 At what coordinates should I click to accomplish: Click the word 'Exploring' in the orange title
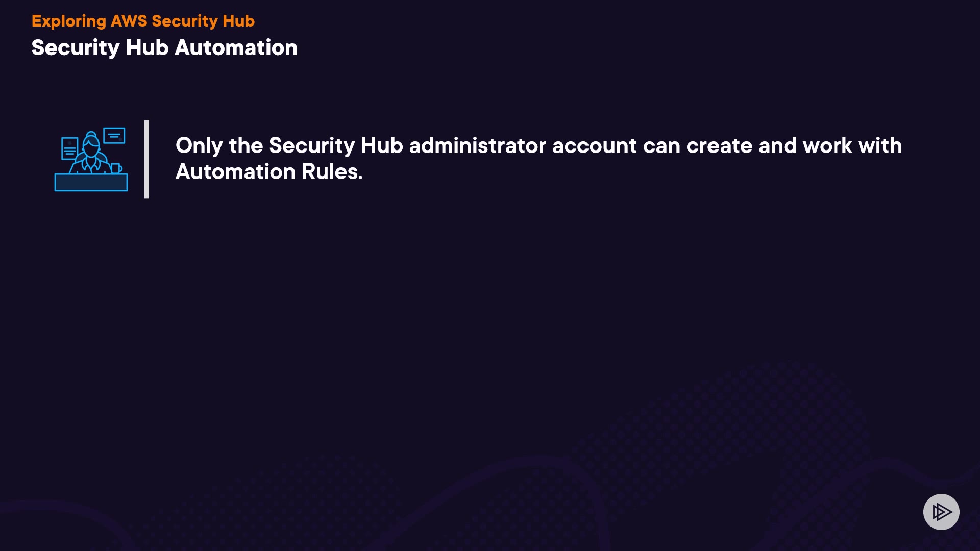[x=69, y=21]
